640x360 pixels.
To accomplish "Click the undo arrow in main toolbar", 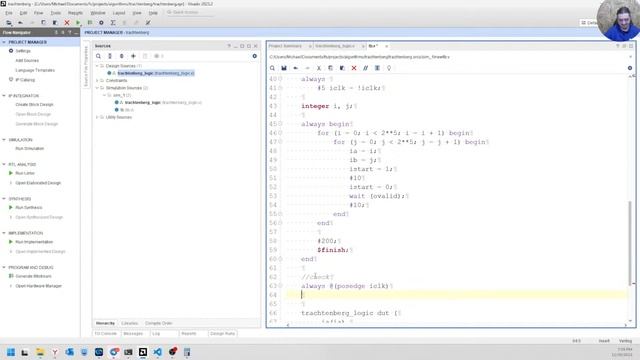I will coord(20,23).
